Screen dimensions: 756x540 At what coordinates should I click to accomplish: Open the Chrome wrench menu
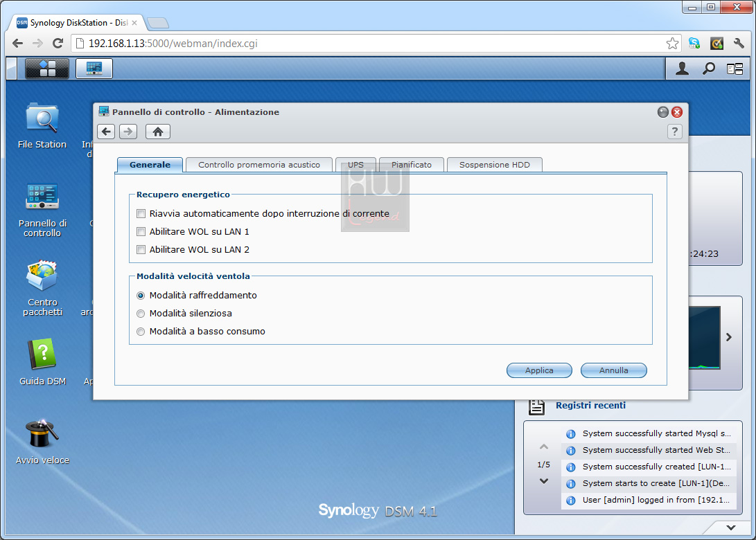pyautogui.click(x=739, y=44)
